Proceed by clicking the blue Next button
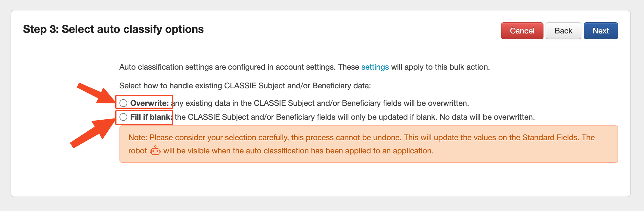644x211 pixels. pos(601,31)
